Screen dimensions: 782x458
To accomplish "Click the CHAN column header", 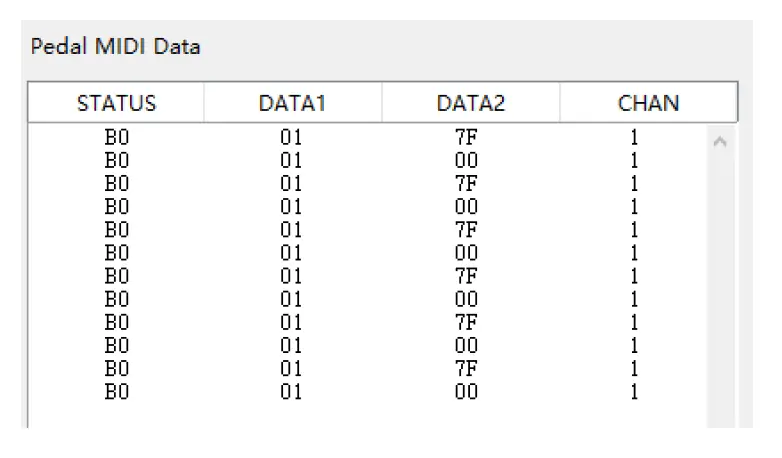I will [648, 103].
